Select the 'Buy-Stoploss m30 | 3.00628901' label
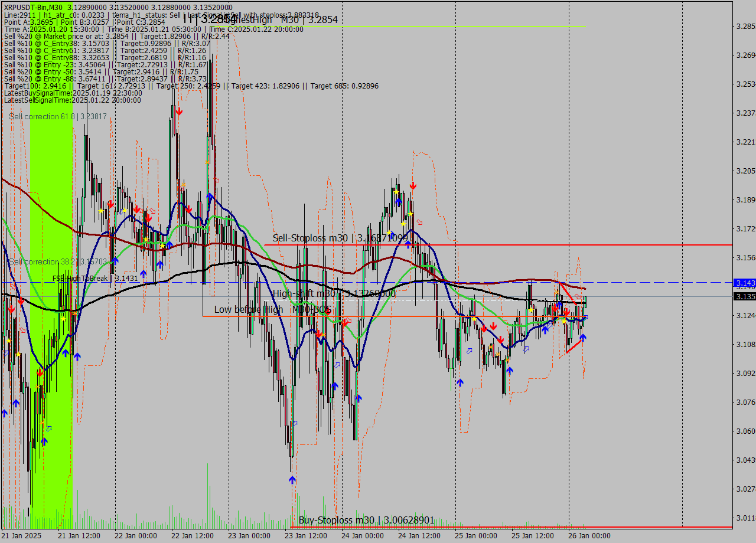Screen dimensions: 756x543 (366, 520)
